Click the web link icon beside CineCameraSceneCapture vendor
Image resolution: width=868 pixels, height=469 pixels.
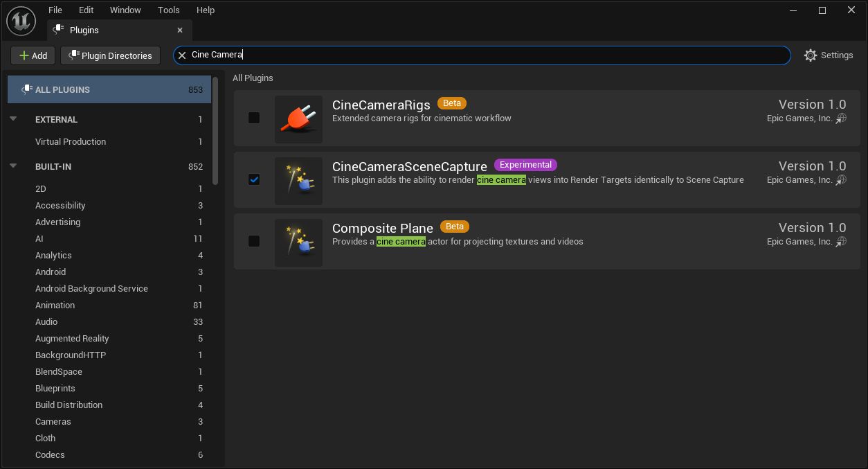pos(841,180)
